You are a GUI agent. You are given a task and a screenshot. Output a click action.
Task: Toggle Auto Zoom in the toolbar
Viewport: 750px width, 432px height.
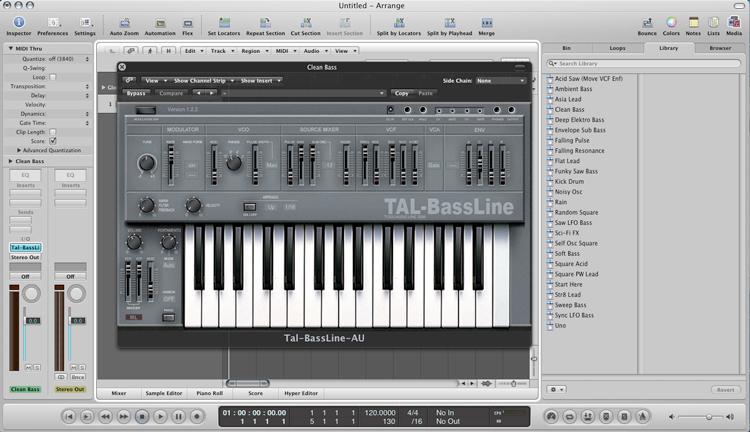tap(124, 23)
